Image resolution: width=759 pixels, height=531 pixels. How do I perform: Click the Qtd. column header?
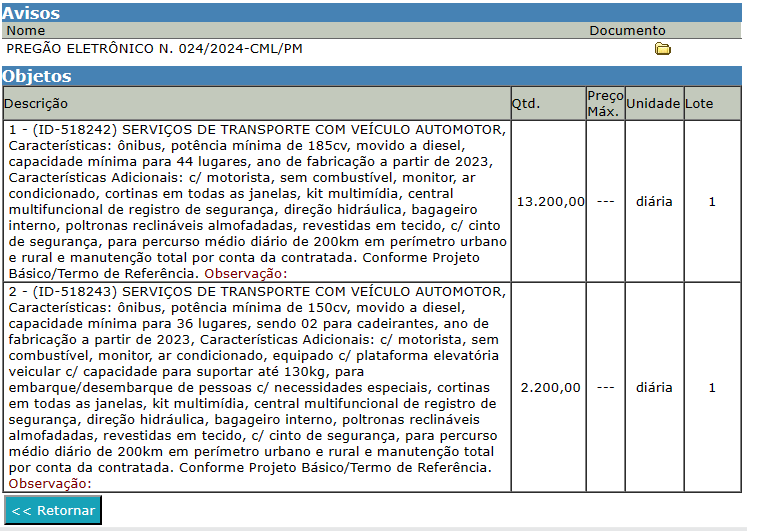coord(525,103)
